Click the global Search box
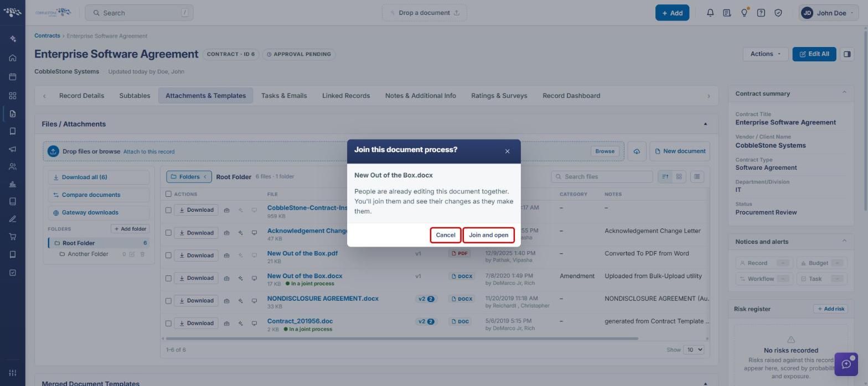 pos(139,13)
